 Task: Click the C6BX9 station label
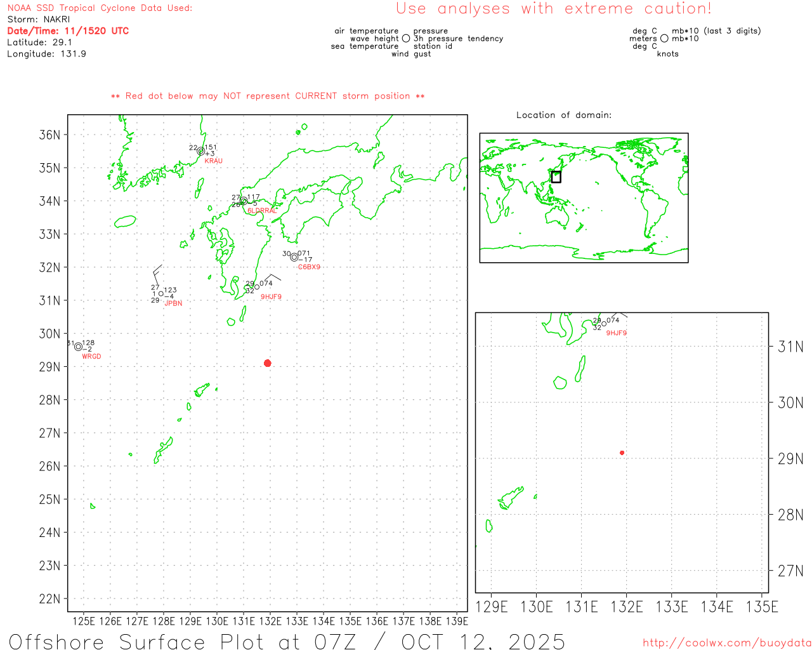point(309,267)
